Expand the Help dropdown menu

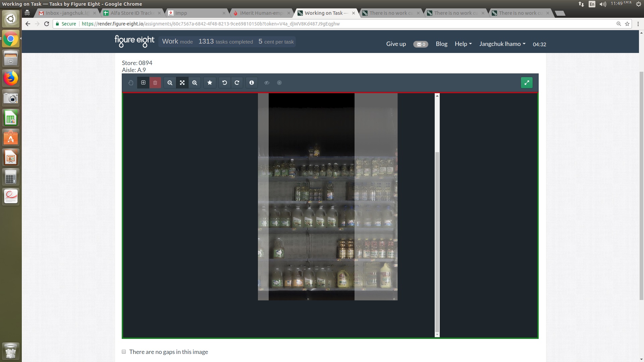pos(463,44)
